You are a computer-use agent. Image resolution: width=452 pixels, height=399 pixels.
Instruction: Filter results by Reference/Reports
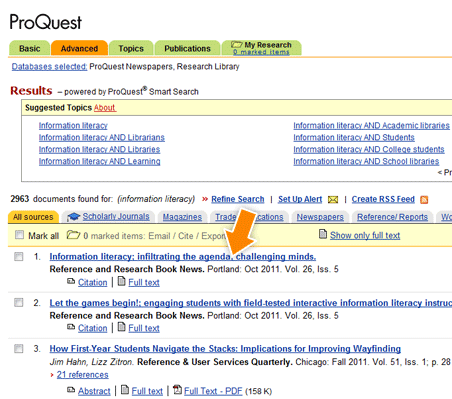392,217
